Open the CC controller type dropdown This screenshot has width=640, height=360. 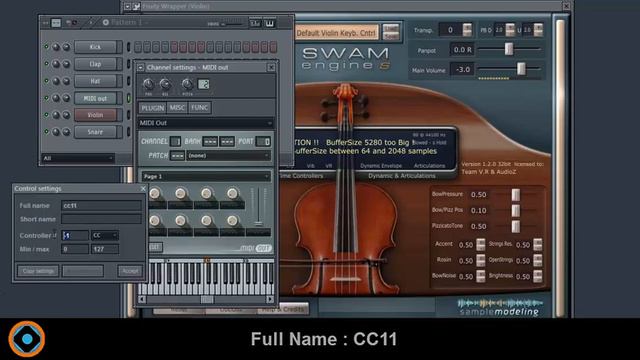tap(105, 236)
